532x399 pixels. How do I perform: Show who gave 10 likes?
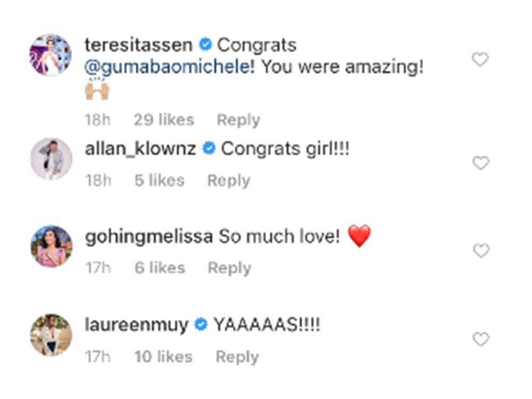point(163,356)
